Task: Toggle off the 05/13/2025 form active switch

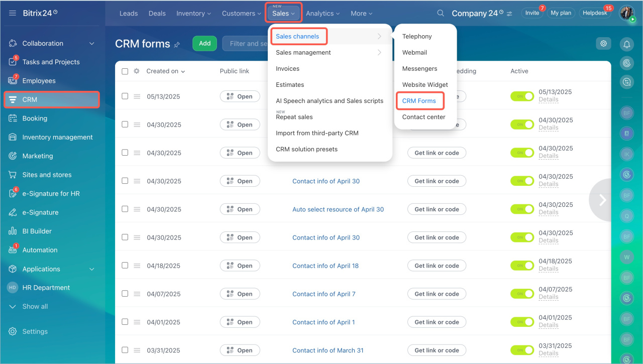Action: coord(522,96)
